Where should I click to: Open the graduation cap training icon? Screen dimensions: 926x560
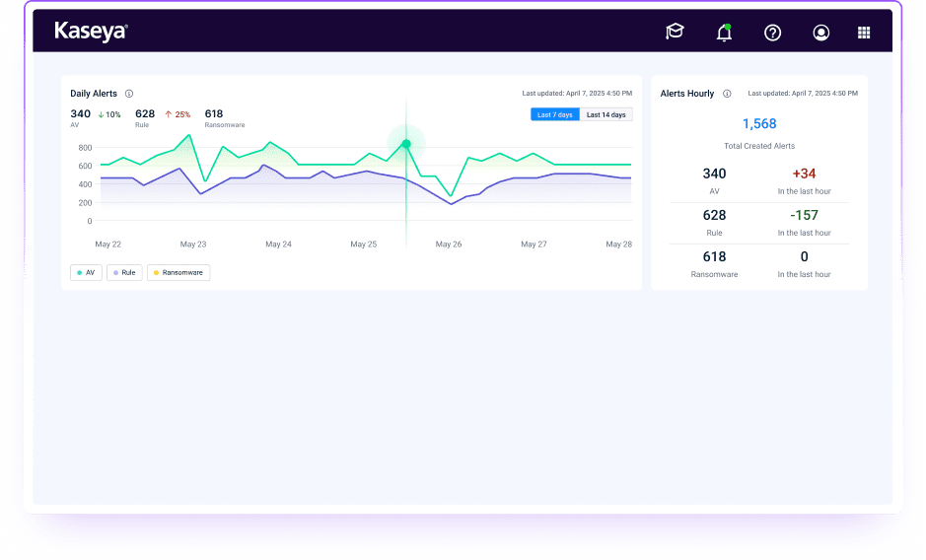[x=675, y=33]
